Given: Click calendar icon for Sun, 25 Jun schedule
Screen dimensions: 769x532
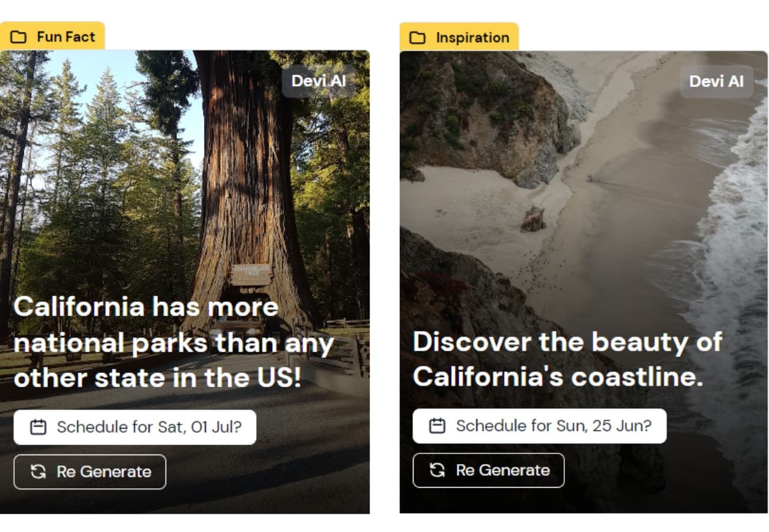Looking at the screenshot, I should [437, 426].
